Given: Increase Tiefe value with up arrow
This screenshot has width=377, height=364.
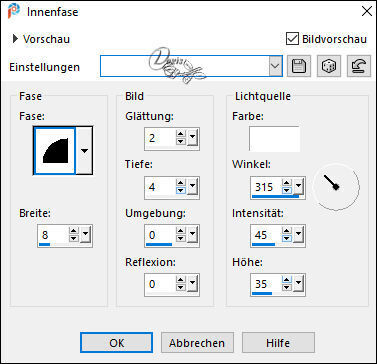Looking at the screenshot, I should tap(181, 183).
